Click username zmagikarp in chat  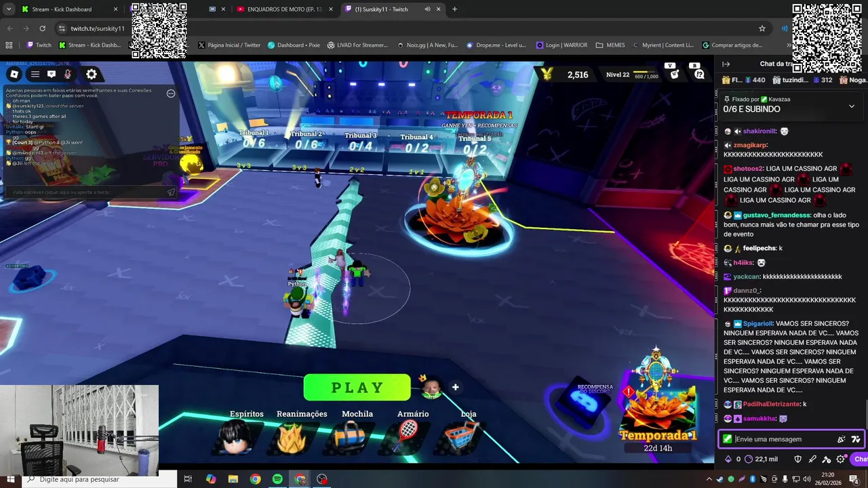pos(750,145)
